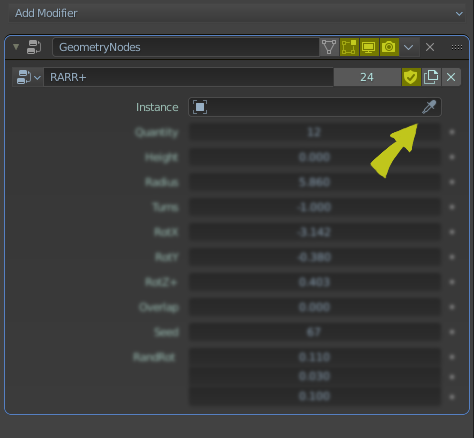474x438 pixels.
Task: Click the RandRot first value 0.110
Action: [x=315, y=357]
